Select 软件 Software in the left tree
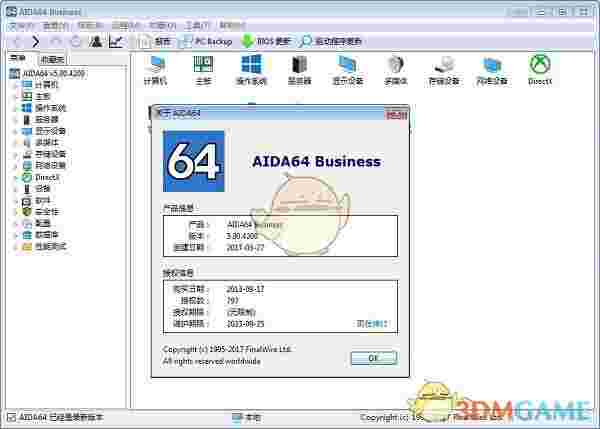Screen dimensions: 600x429 pyautogui.click(x=36, y=200)
